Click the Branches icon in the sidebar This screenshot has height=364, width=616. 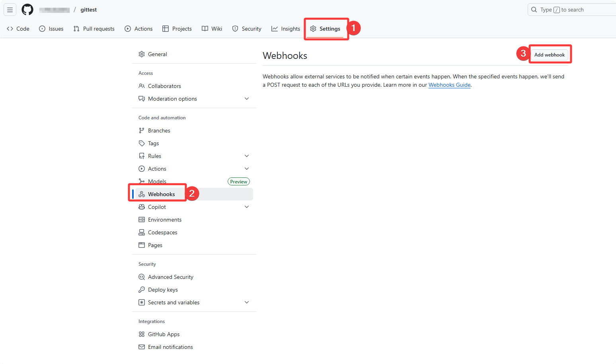click(142, 130)
